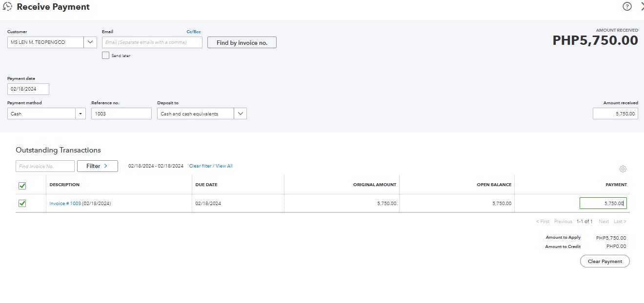The height and width of the screenshot is (303, 644).
Task: Click the Payment date field
Action: pos(28,89)
